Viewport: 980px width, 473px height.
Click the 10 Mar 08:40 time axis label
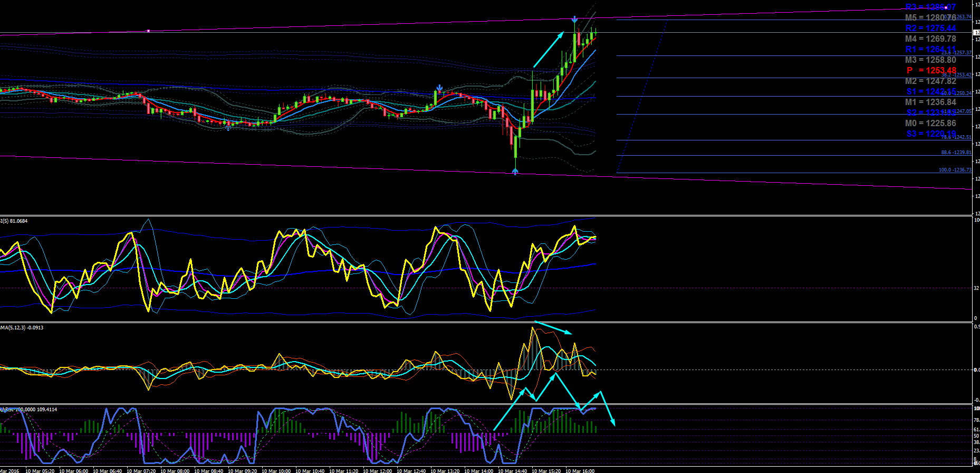(208, 471)
